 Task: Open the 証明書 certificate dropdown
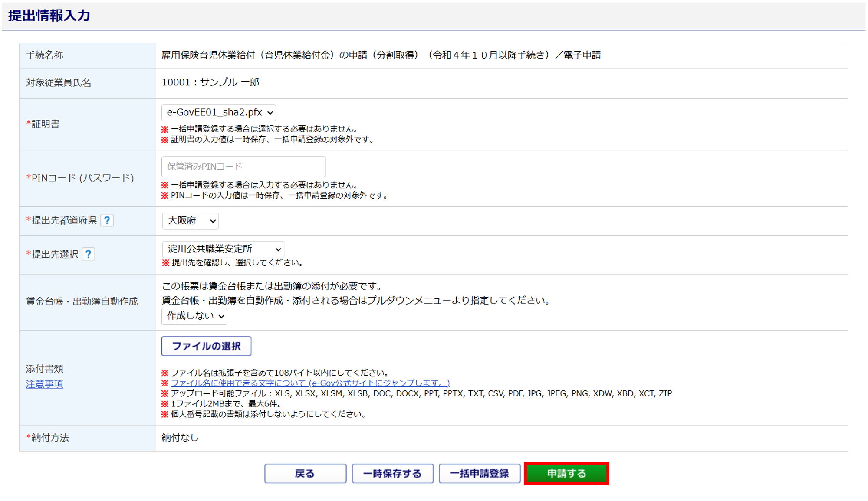coord(219,113)
